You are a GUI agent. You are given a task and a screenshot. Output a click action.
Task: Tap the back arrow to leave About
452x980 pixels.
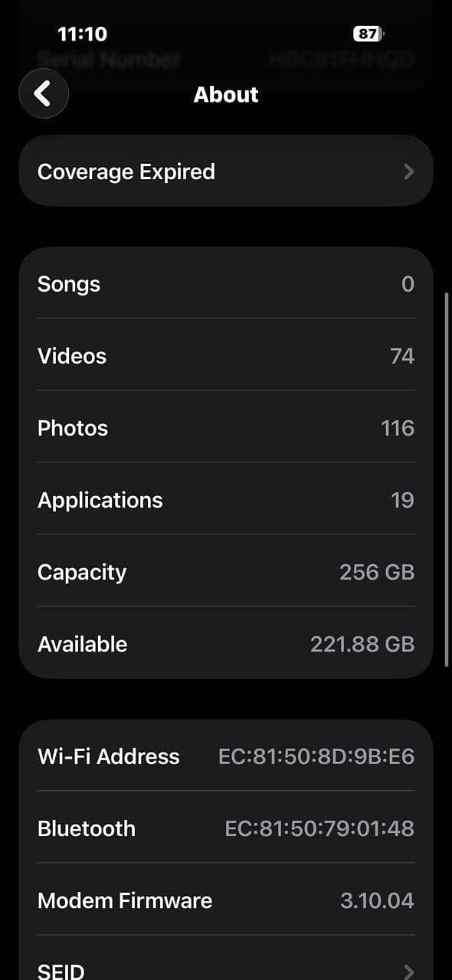click(x=43, y=93)
